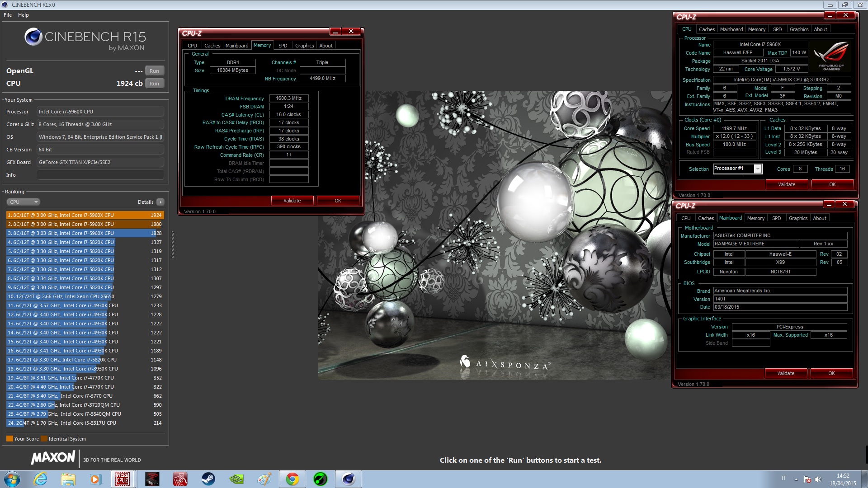Open the red memory-card hand icon in taskbar
Screen dimensions: 868x488
pos(180,479)
